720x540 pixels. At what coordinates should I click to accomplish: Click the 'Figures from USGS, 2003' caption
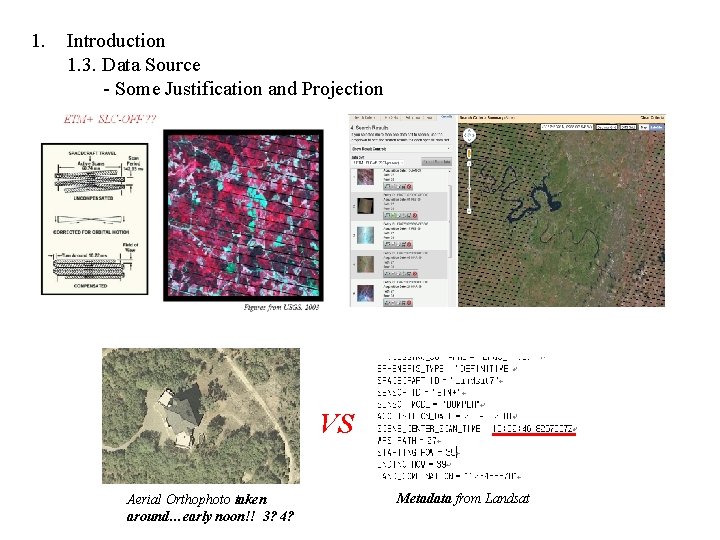pyautogui.click(x=281, y=307)
